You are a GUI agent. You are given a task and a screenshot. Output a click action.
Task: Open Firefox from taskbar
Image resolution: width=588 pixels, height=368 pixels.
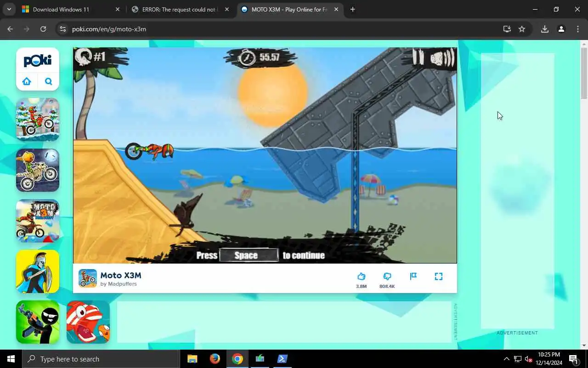(x=215, y=359)
